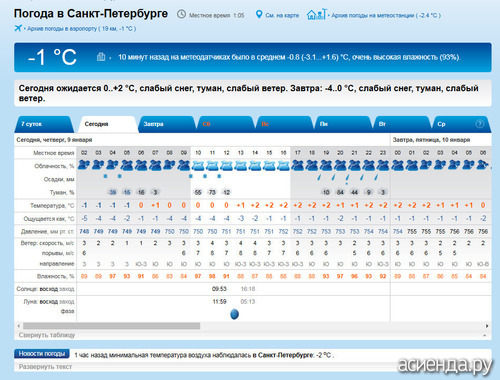Image resolution: width=500 pixels, height=380 pixels.
Task: Click the Облачность, % row label
Action: (x=54, y=166)
